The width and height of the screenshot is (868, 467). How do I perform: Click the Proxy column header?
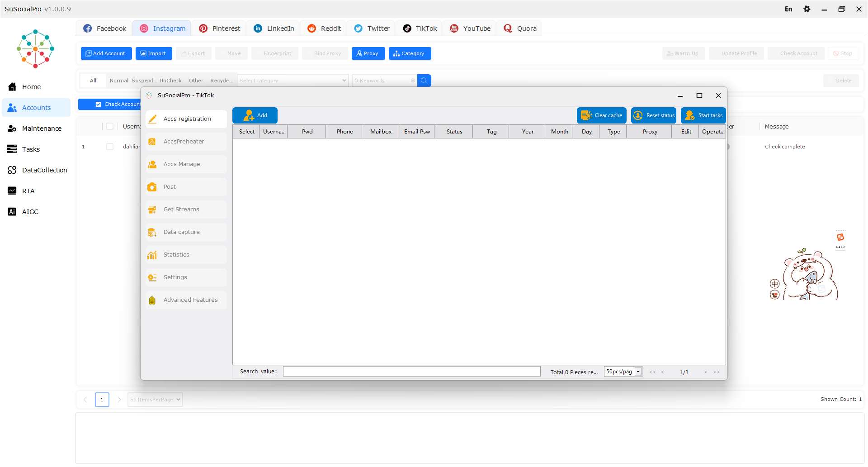[650, 132]
